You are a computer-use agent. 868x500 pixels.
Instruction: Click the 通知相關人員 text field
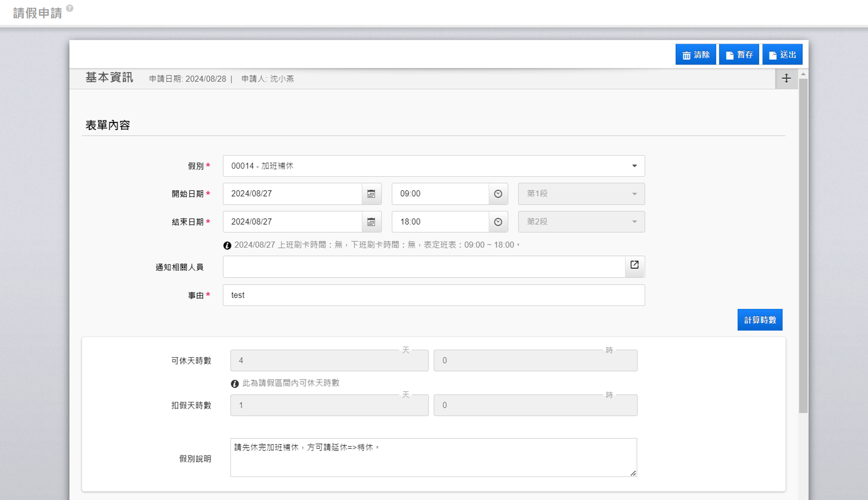coord(424,267)
